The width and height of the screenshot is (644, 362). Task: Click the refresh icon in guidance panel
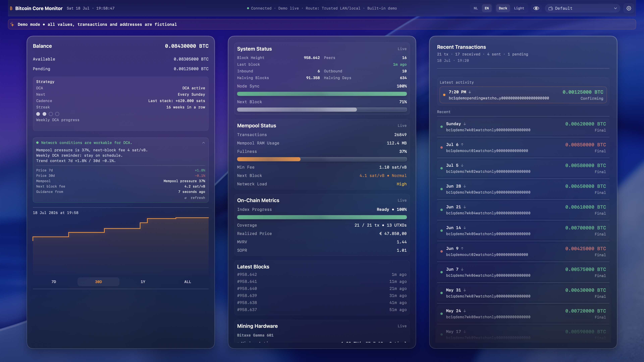tap(185, 198)
